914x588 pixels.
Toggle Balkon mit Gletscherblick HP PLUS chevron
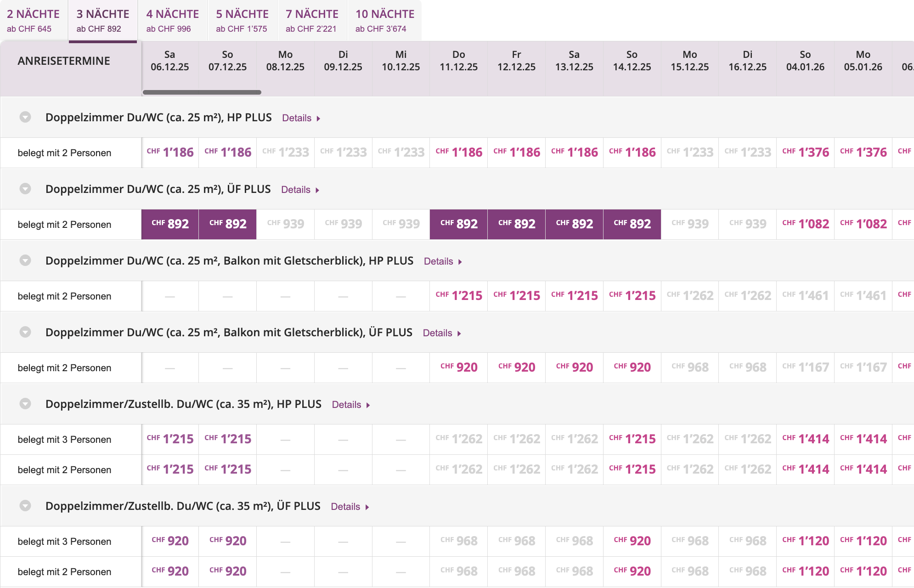tap(25, 260)
